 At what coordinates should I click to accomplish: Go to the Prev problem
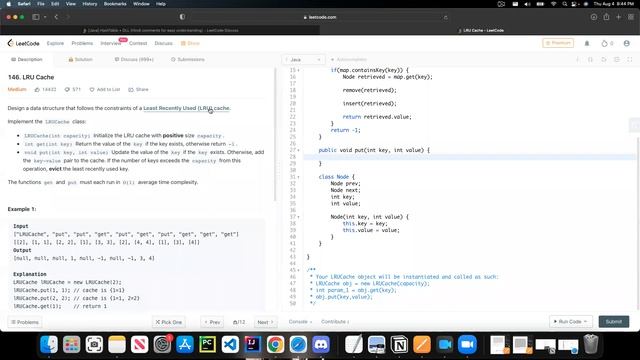click(212, 322)
